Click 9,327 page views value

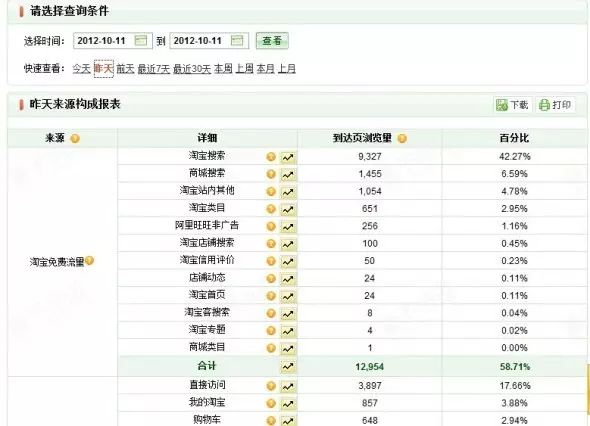click(x=370, y=156)
